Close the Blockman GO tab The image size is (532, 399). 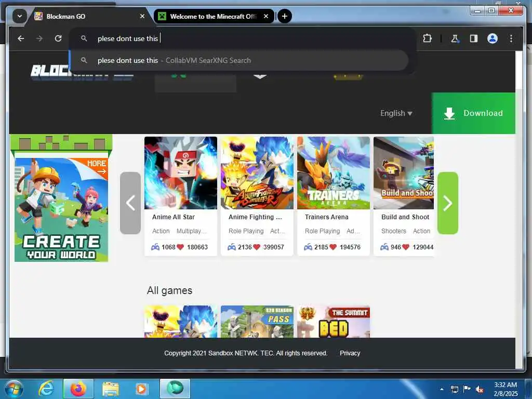pos(142,16)
